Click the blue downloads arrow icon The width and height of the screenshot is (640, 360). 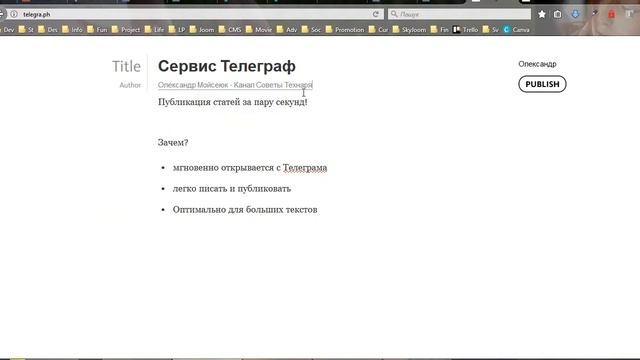click(x=576, y=14)
